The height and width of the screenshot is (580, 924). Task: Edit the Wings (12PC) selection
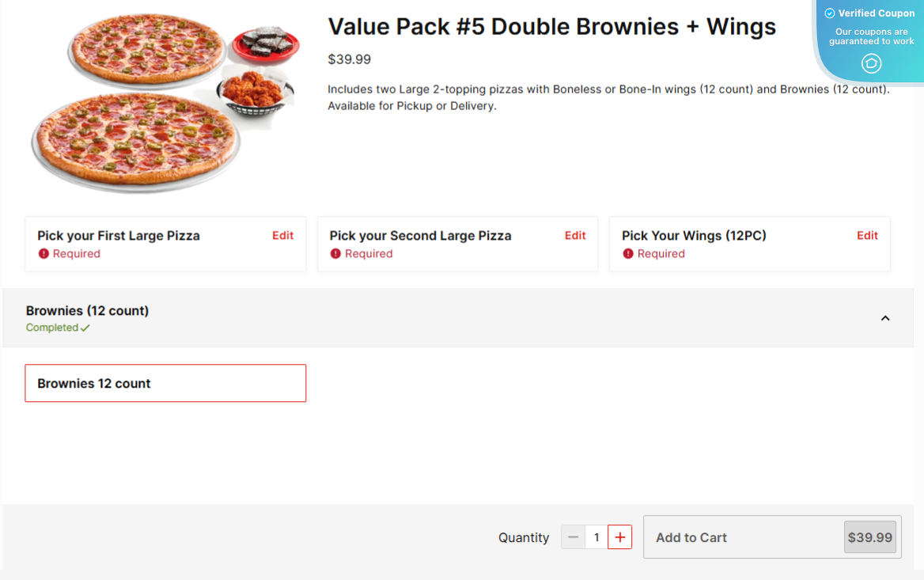[867, 236]
